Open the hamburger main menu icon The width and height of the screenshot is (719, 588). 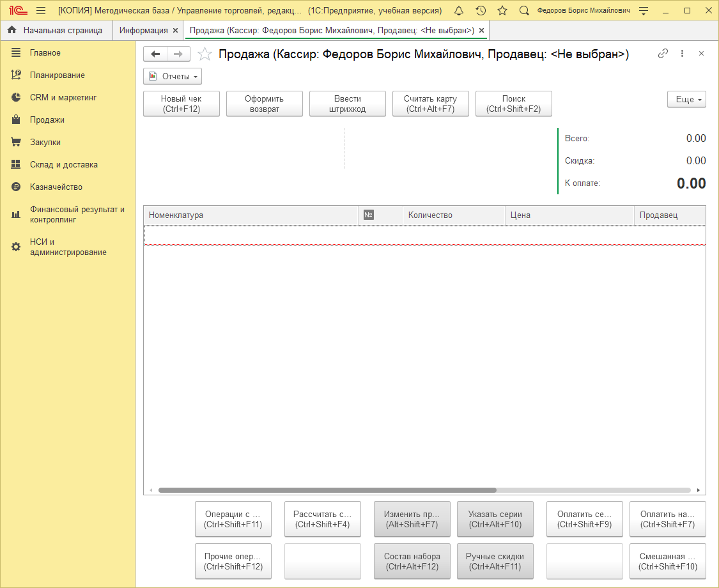pos(41,11)
